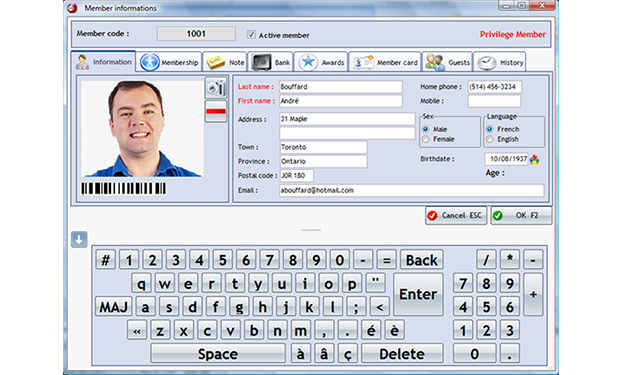This screenshot has width=622, height=375.
Task: Click the red remove photo icon
Action: pyautogui.click(x=216, y=112)
